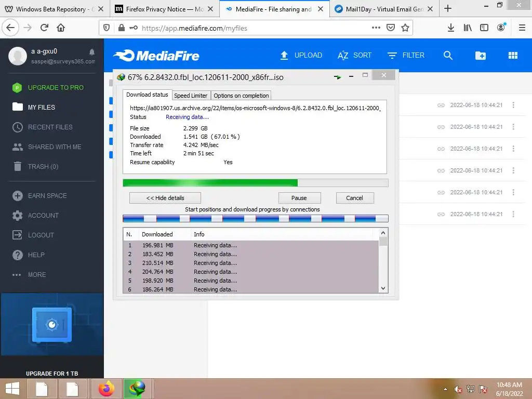The height and width of the screenshot is (399, 532).
Task: Switch to grid view icon
Action: click(x=513, y=55)
